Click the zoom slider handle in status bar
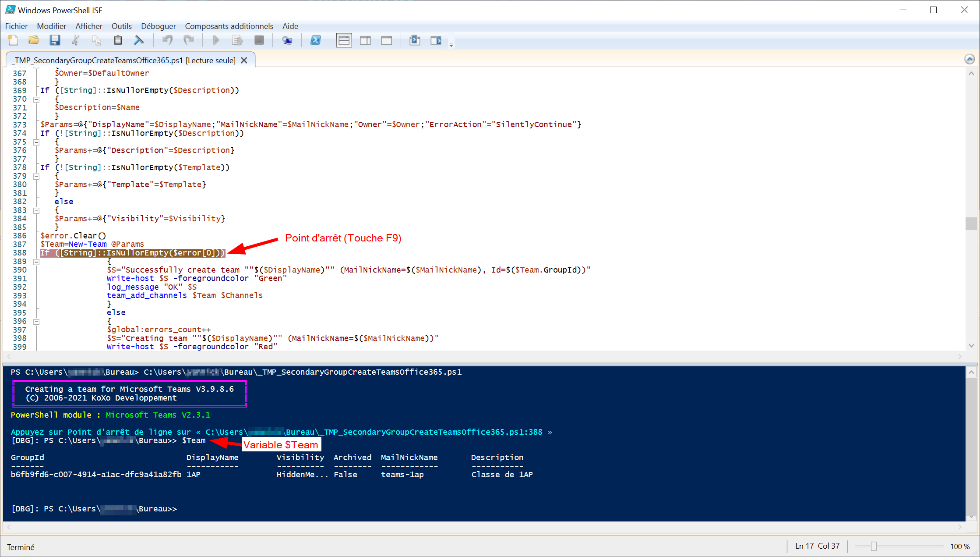Viewport: 980px width, 557px height. [874, 546]
